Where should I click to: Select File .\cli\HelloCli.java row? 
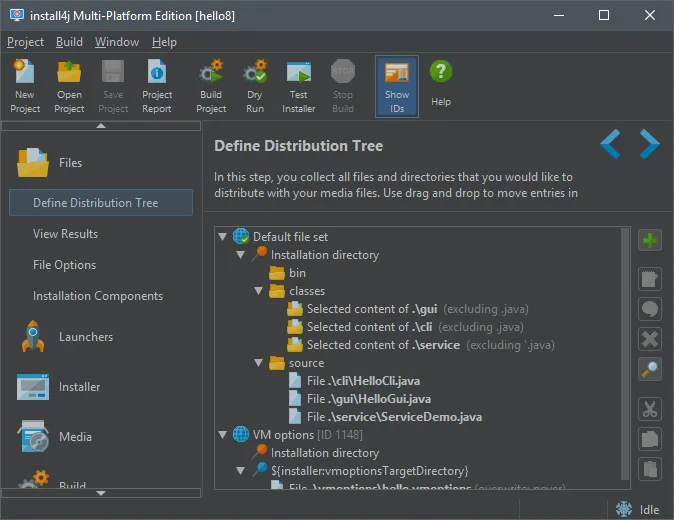(x=354, y=381)
